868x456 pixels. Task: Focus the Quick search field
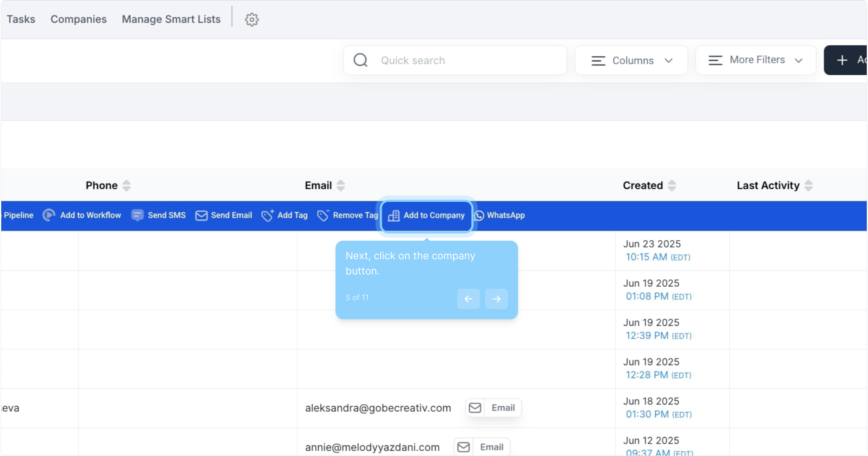[x=465, y=60]
